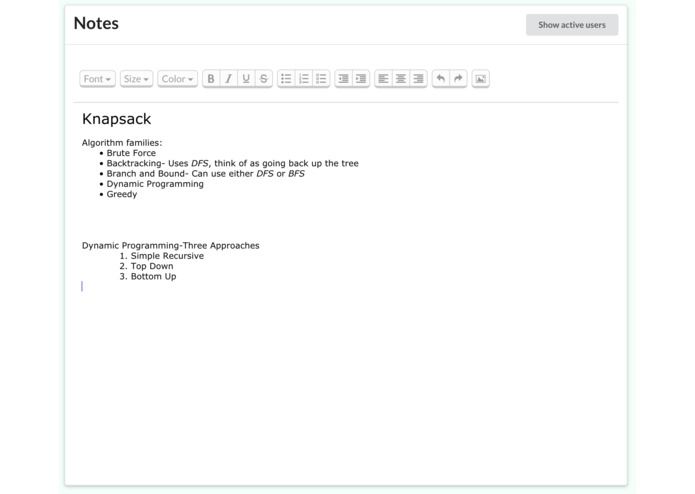695x494 pixels.
Task: Redo the last change
Action: coord(458,79)
